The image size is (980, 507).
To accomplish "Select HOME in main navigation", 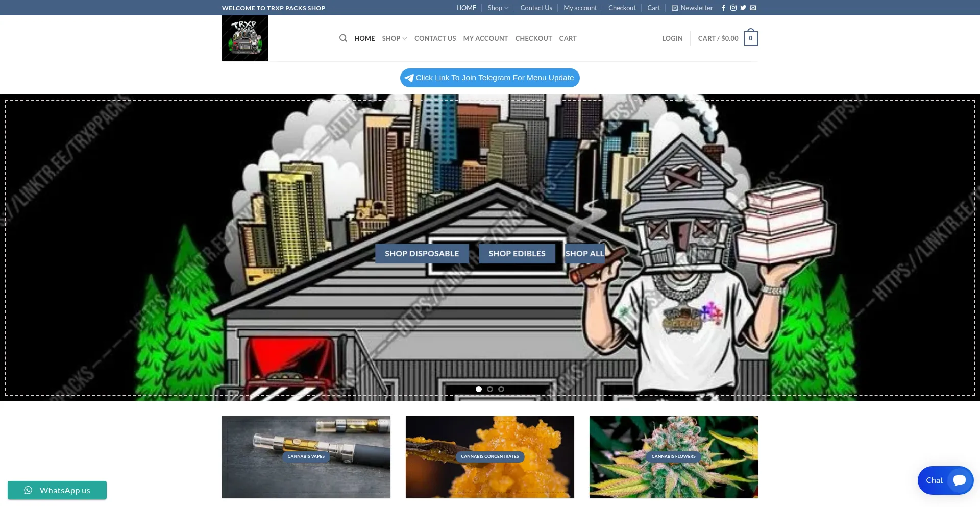I will (x=364, y=38).
